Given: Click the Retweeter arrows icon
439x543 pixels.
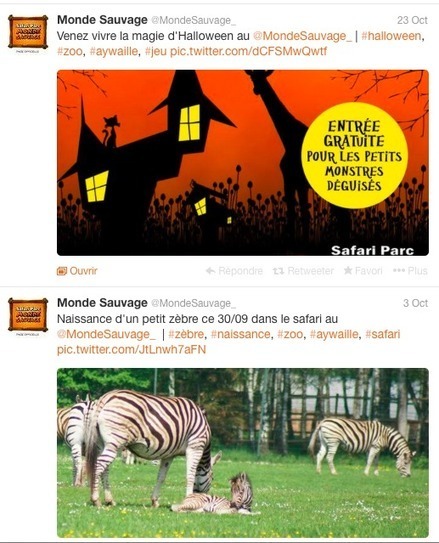Looking at the screenshot, I should point(278,271).
